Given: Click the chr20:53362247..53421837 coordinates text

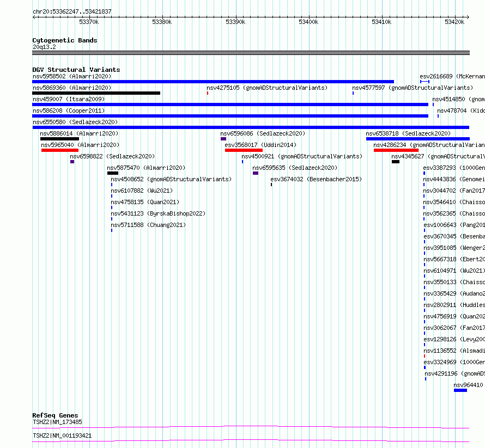Looking at the screenshot, I should coord(72,11).
